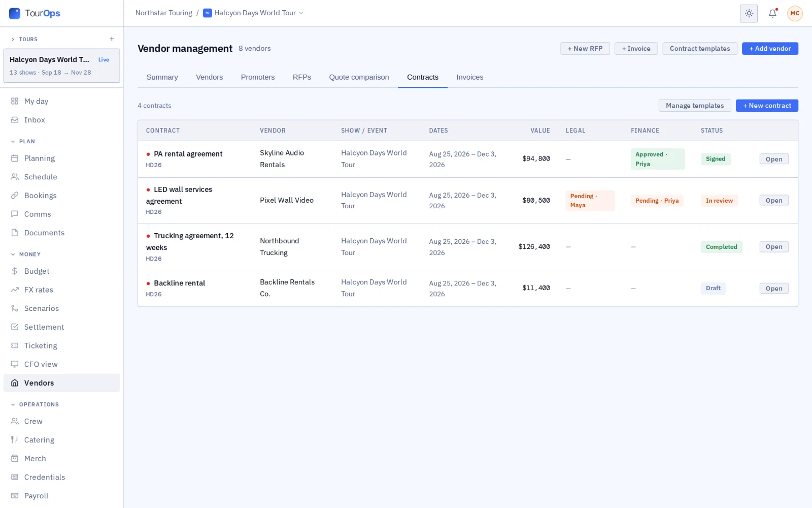Add a new tour with plus icon
Image resolution: width=812 pixels, height=508 pixels.
click(112, 39)
